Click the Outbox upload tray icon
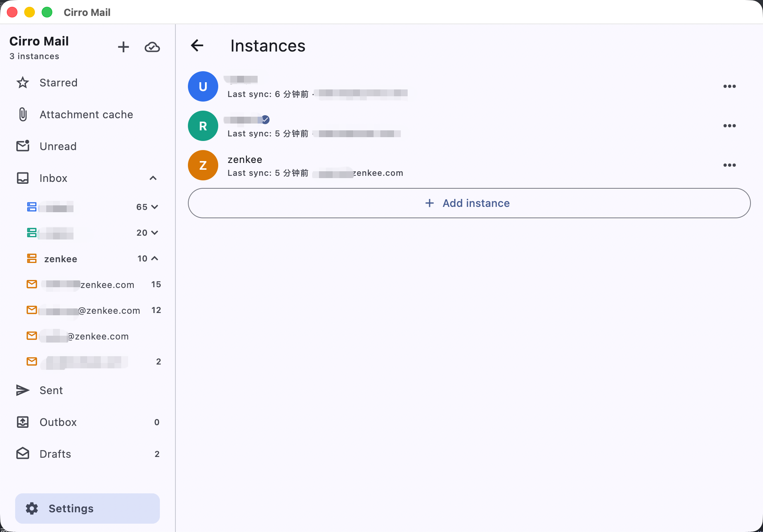The width and height of the screenshot is (763, 532). coord(23,422)
